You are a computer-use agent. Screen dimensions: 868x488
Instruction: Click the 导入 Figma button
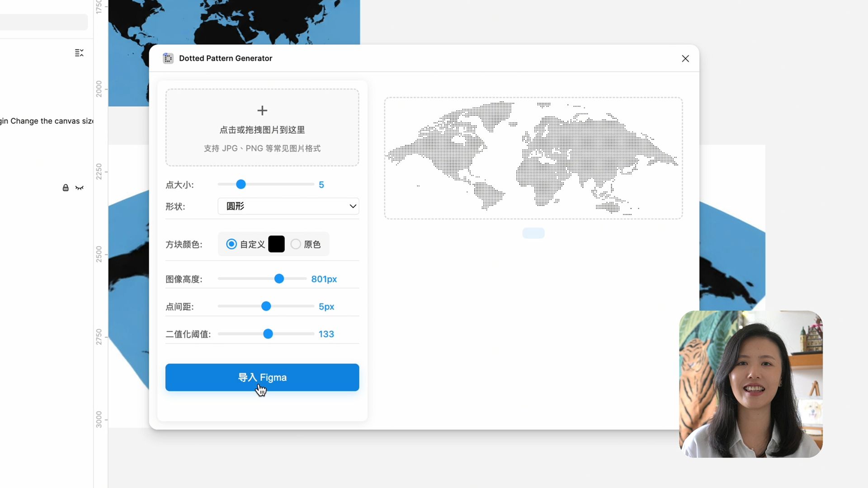(262, 377)
